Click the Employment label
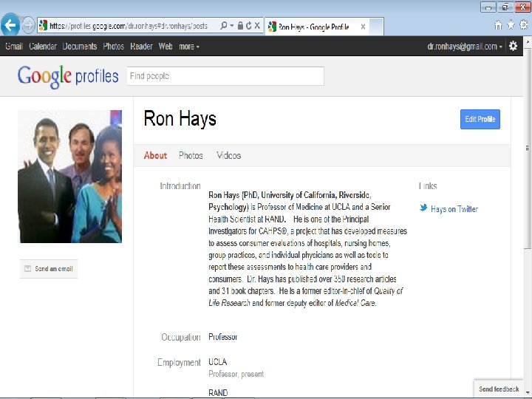 179,363
